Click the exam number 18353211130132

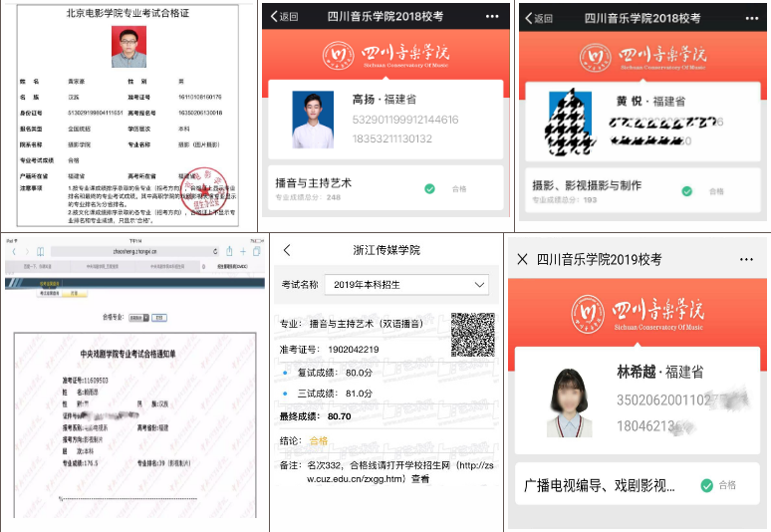coord(391,138)
